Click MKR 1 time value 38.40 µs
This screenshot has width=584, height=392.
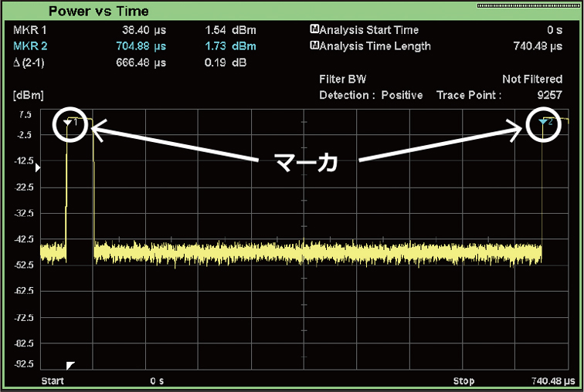pyautogui.click(x=144, y=30)
